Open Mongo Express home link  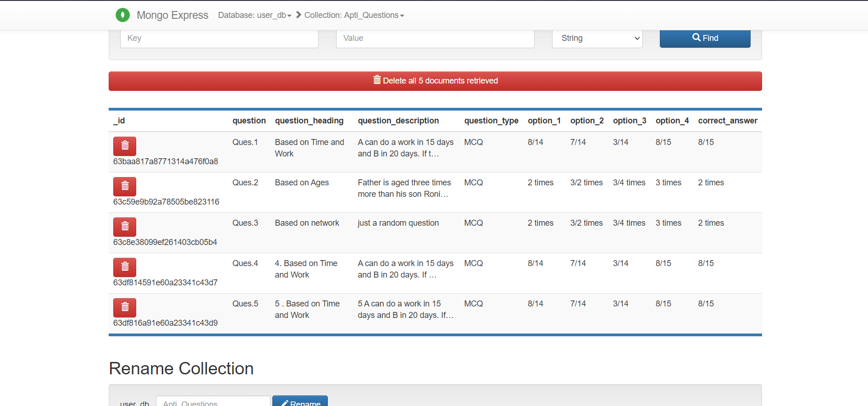[x=172, y=15]
